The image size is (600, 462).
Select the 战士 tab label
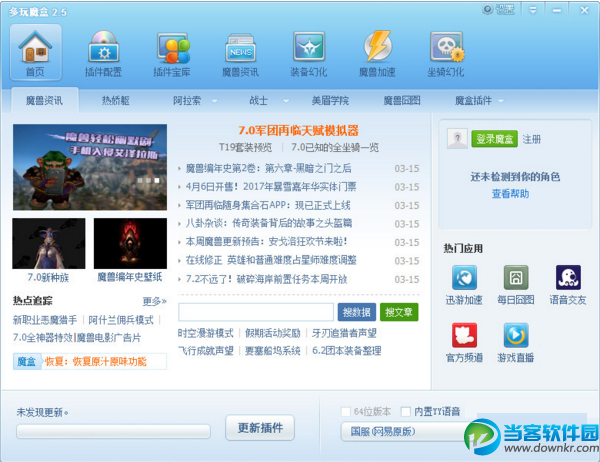point(258,101)
